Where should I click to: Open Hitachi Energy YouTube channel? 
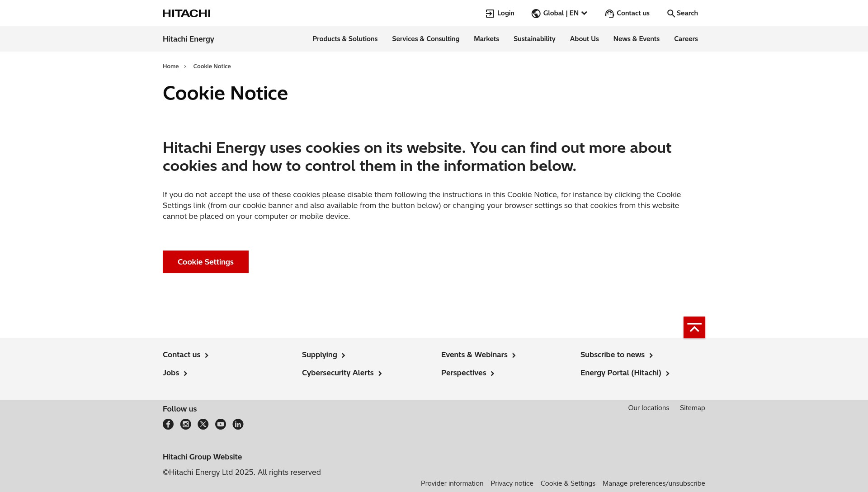(221, 424)
